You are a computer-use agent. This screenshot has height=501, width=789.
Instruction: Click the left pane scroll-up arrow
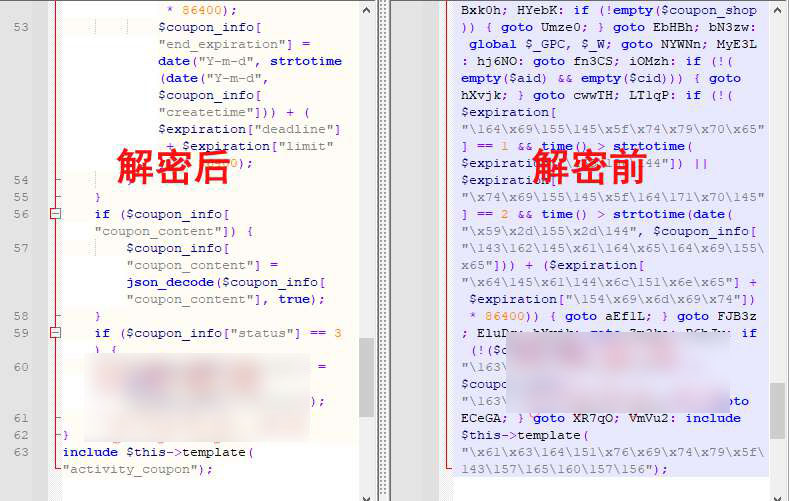(x=366, y=10)
